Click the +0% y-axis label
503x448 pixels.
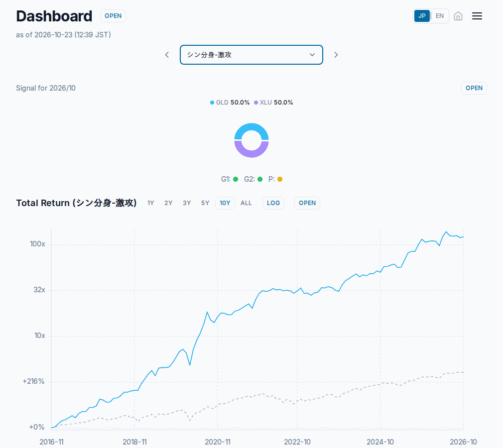click(36, 427)
